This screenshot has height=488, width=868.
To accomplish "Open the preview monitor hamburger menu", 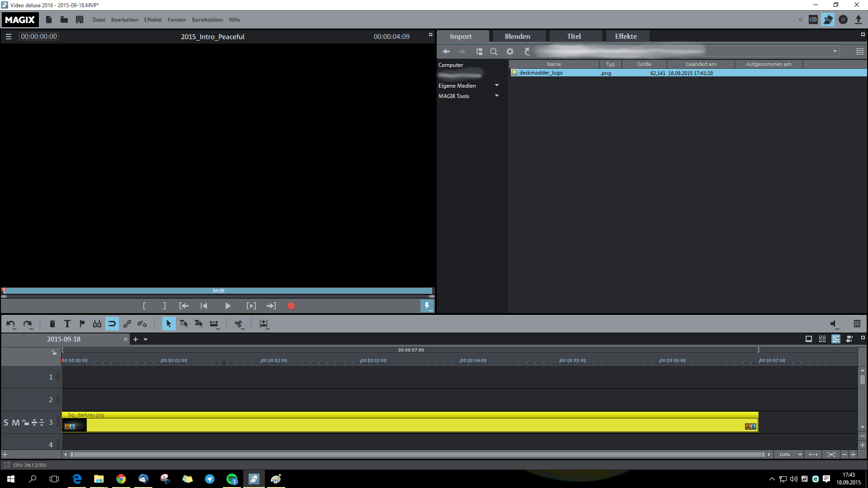I will pyautogui.click(x=9, y=37).
